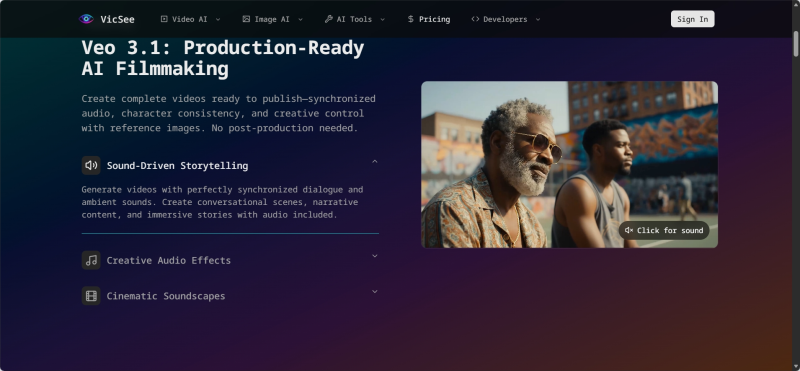Viewport: 800px width, 371px height.
Task: Click the Image AI picture icon
Action: 246,19
